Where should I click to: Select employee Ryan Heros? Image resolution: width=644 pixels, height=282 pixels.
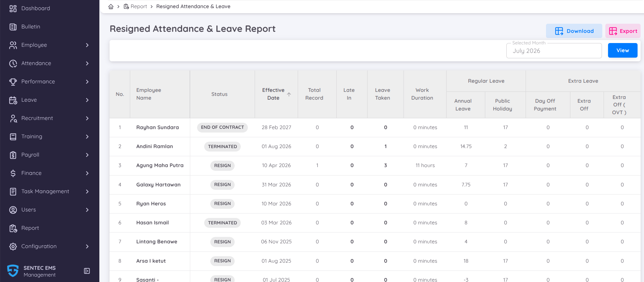[151, 204]
